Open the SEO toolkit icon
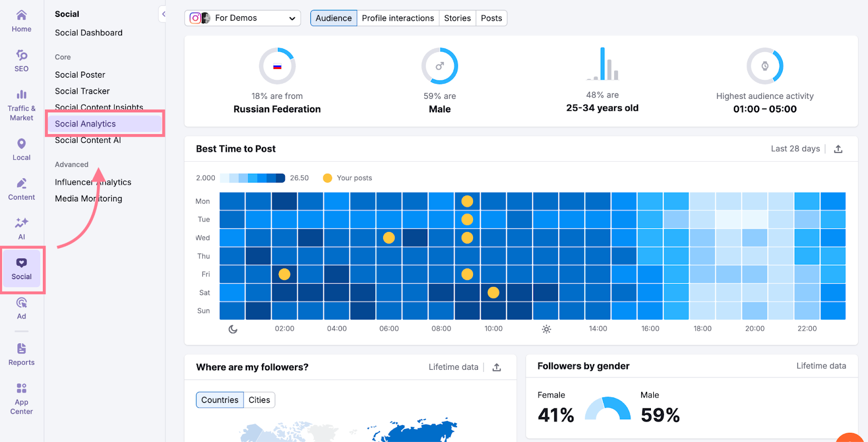The height and width of the screenshot is (442, 868). point(22,60)
